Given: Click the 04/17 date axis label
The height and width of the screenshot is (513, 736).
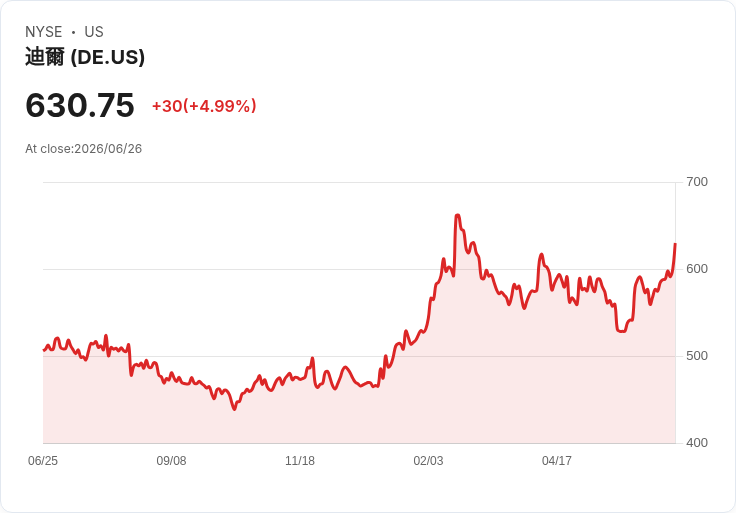Looking at the screenshot, I should (x=557, y=461).
